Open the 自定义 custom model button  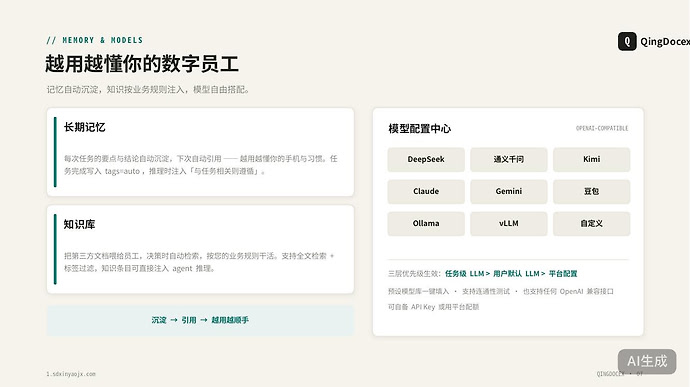591,224
